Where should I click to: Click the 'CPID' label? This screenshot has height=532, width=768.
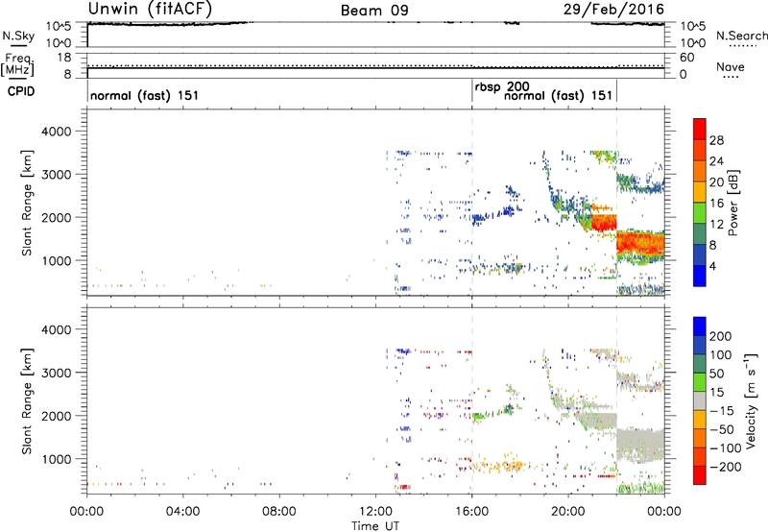[20, 91]
